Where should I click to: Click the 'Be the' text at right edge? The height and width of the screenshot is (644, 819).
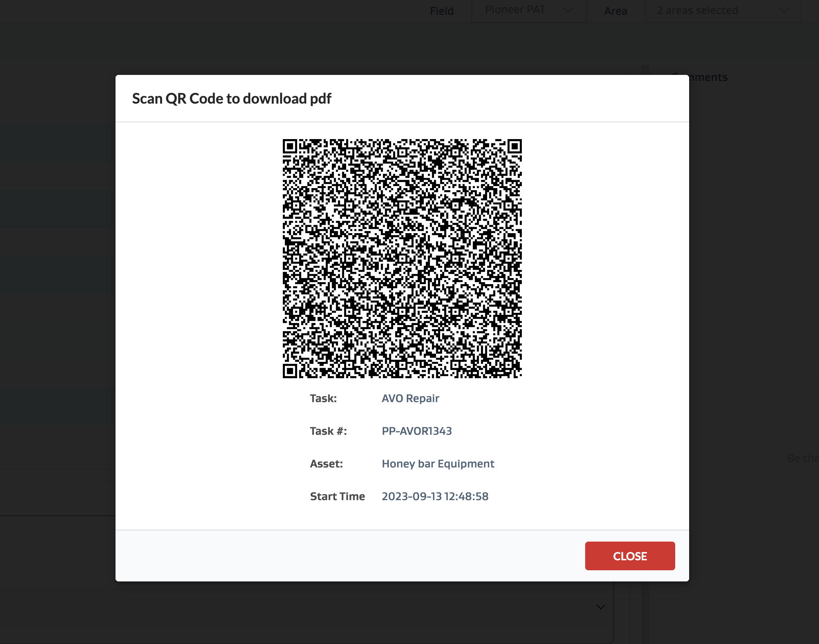click(x=802, y=458)
